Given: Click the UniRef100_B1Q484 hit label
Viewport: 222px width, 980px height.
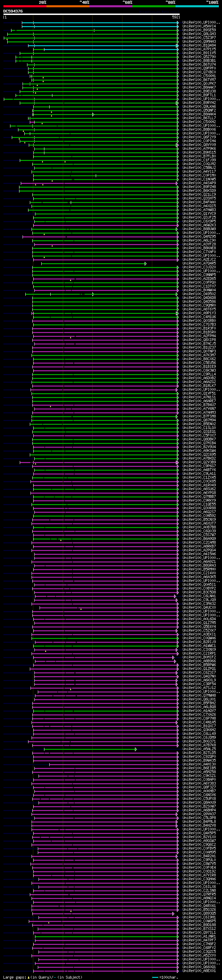Looking at the screenshot, I should [199, 45].
